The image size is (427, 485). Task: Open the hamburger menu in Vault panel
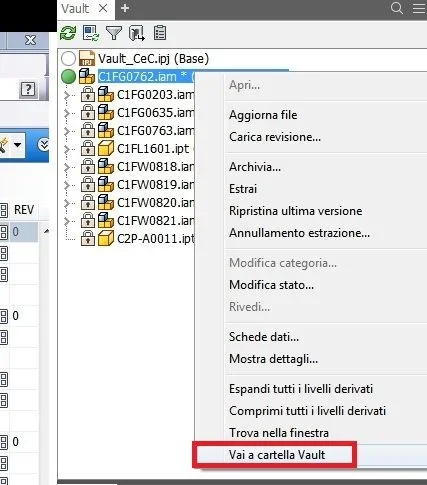click(x=419, y=8)
